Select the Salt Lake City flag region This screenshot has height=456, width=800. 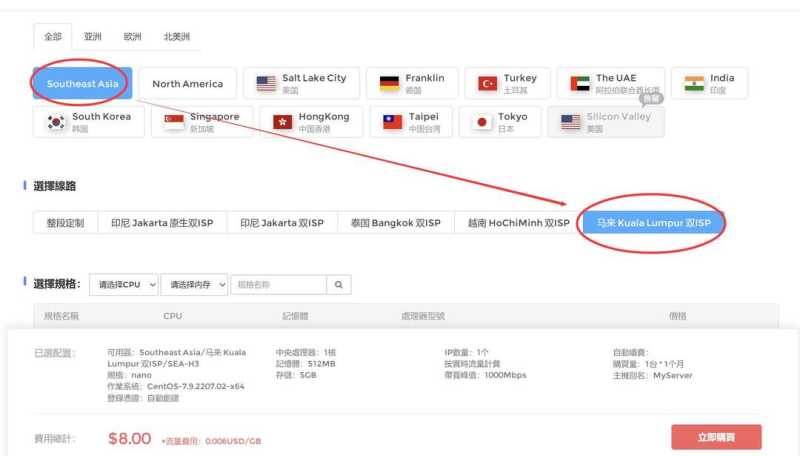tap(300, 83)
